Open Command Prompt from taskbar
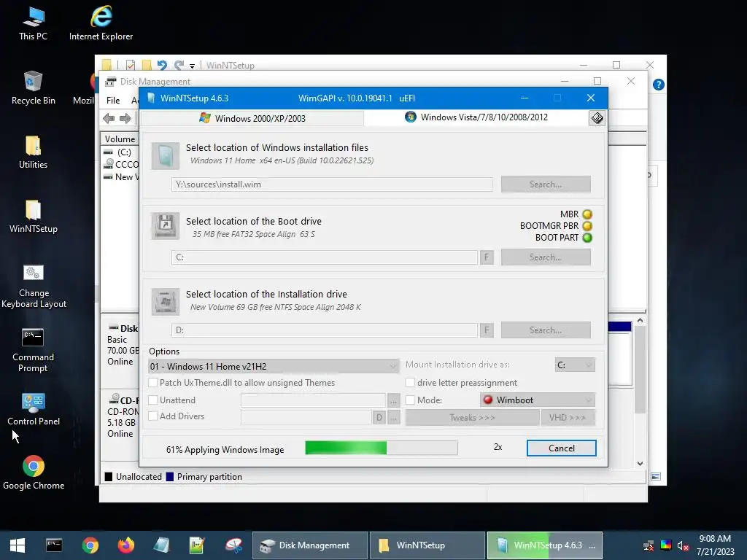 (x=54, y=545)
